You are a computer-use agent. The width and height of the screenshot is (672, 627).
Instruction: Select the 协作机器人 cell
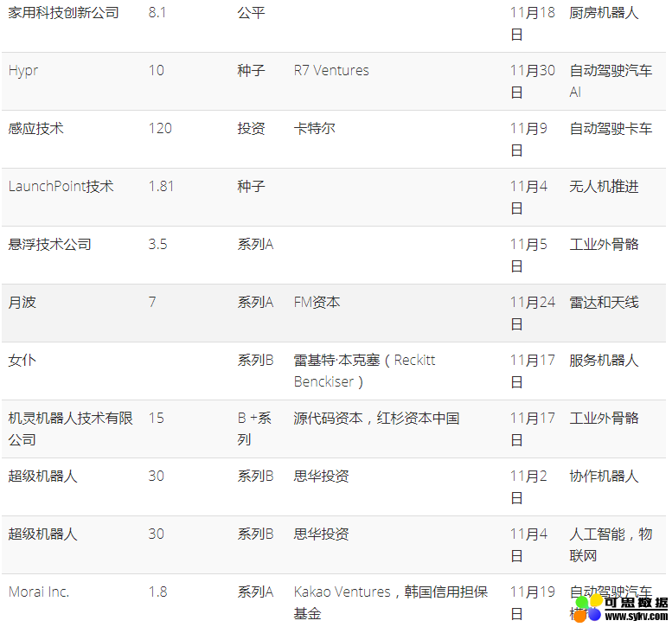click(604, 476)
